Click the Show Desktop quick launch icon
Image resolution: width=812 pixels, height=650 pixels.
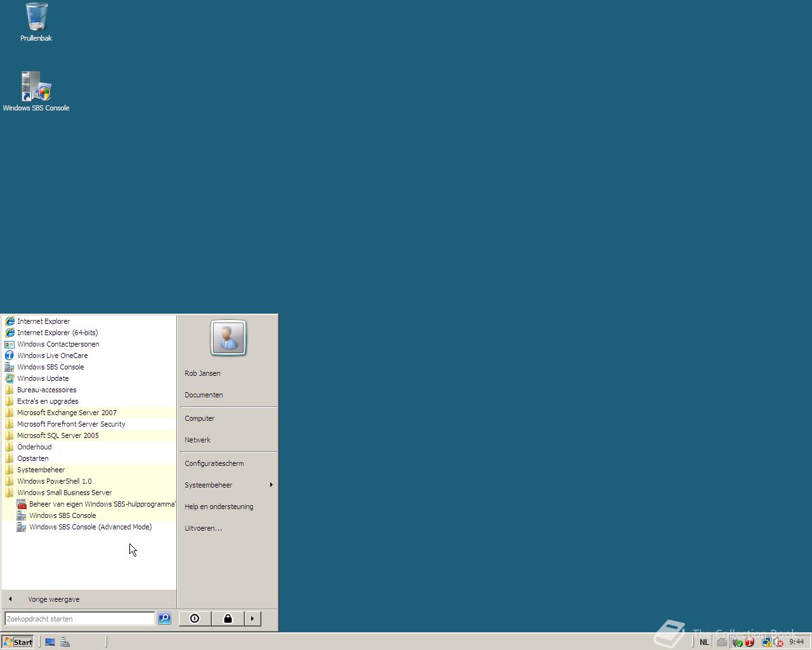click(50, 642)
